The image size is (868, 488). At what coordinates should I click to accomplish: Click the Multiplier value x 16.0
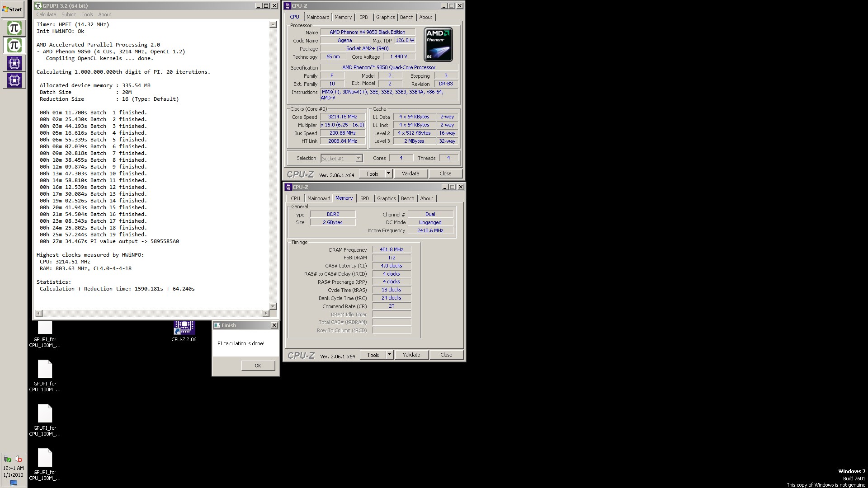click(343, 125)
